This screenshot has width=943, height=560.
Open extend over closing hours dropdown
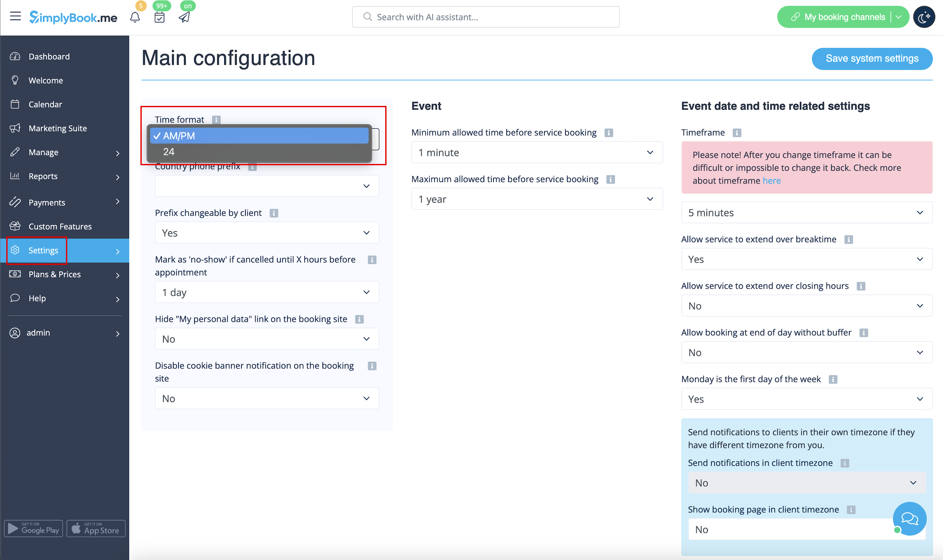(807, 306)
